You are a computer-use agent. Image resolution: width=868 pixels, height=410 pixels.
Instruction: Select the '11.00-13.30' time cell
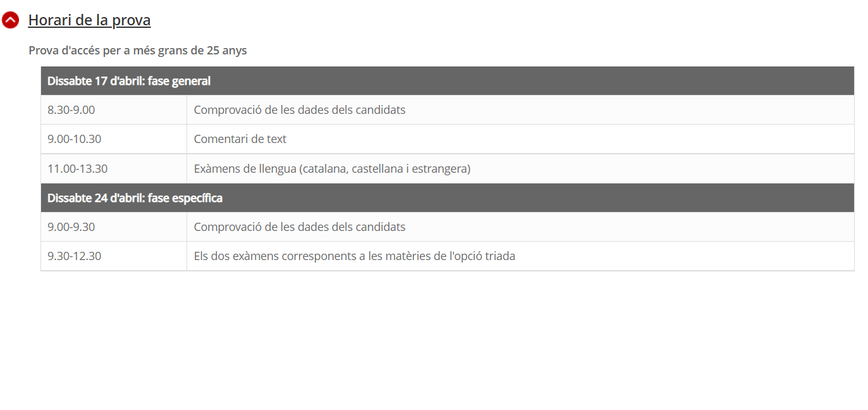(x=78, y=169)
